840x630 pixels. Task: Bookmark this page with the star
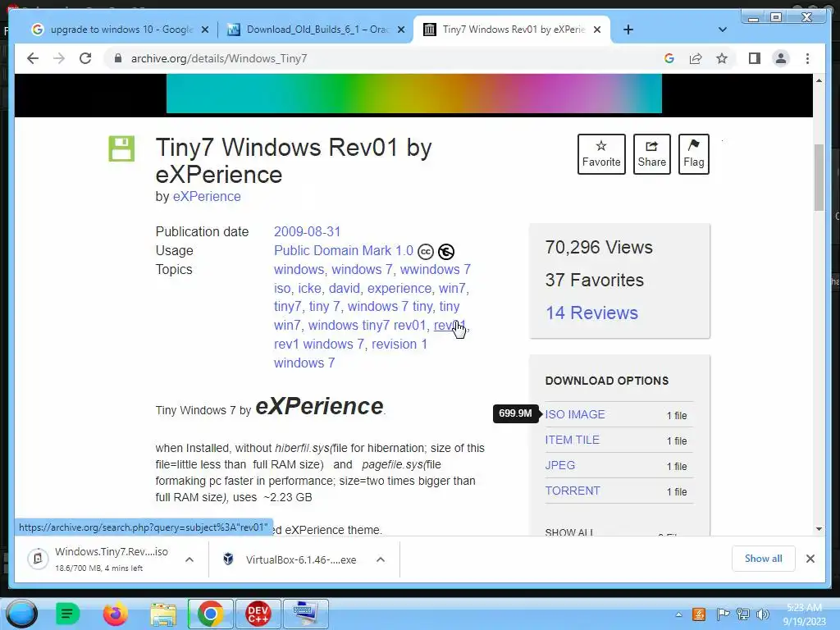(722, 58)
